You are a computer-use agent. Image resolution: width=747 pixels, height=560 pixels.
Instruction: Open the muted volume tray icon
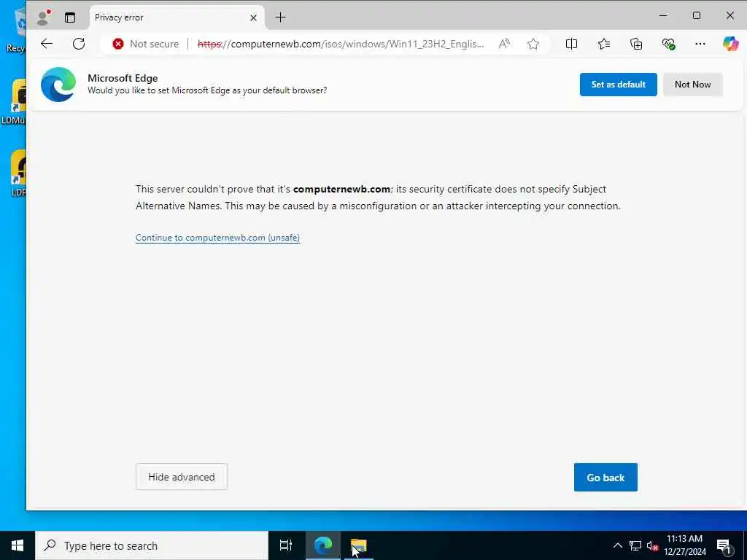click(653, 545)
